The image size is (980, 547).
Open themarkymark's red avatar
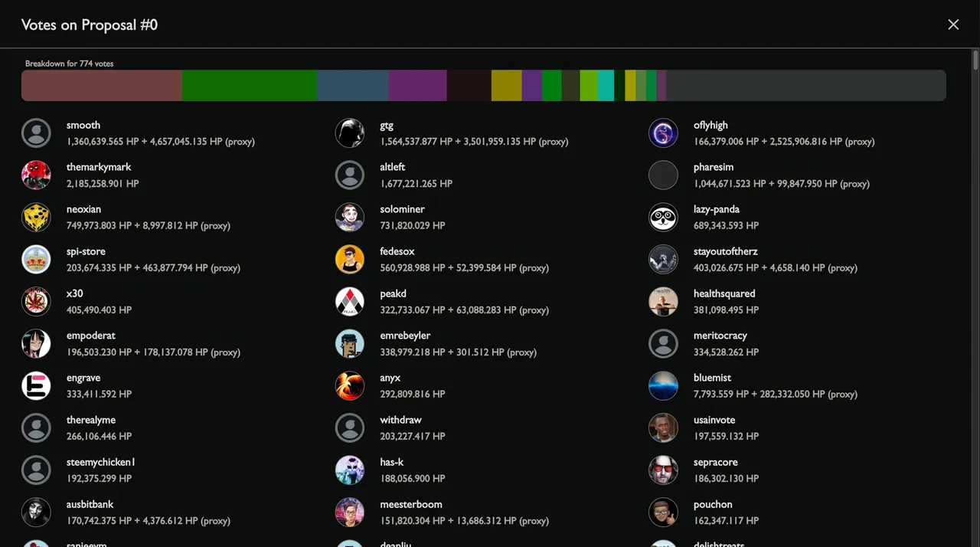click(36, 175)
